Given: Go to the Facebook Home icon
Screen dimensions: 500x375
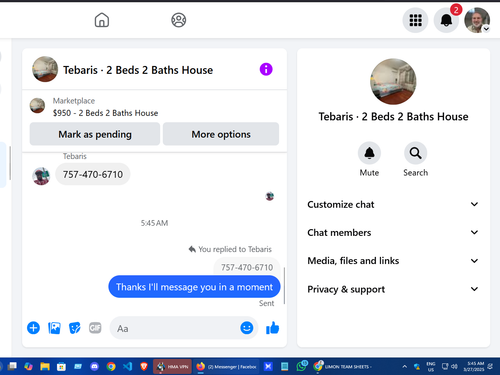Looking at the screenshot, I should [x=102, y=20].
